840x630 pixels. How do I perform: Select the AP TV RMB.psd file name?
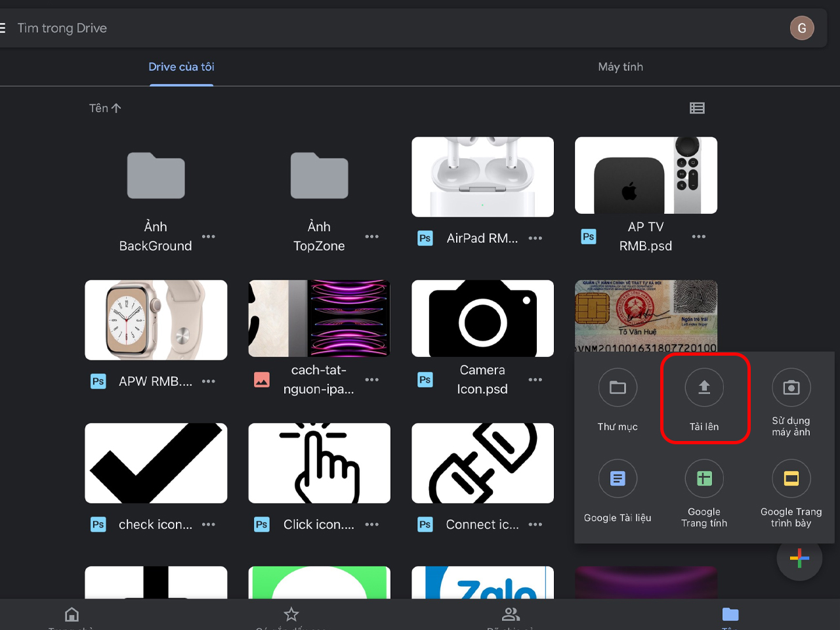(646, 236)
